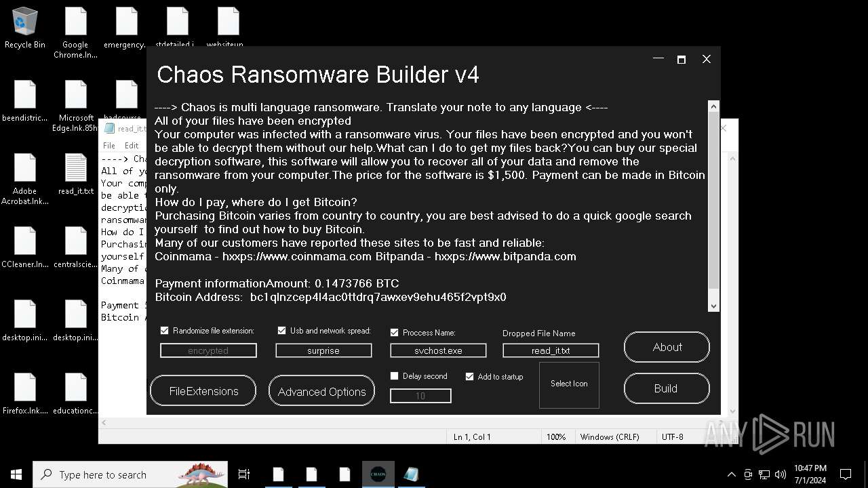This screenshot has height=488, width=868.
Task: Open Advanced Options
Action: point(321,392)
